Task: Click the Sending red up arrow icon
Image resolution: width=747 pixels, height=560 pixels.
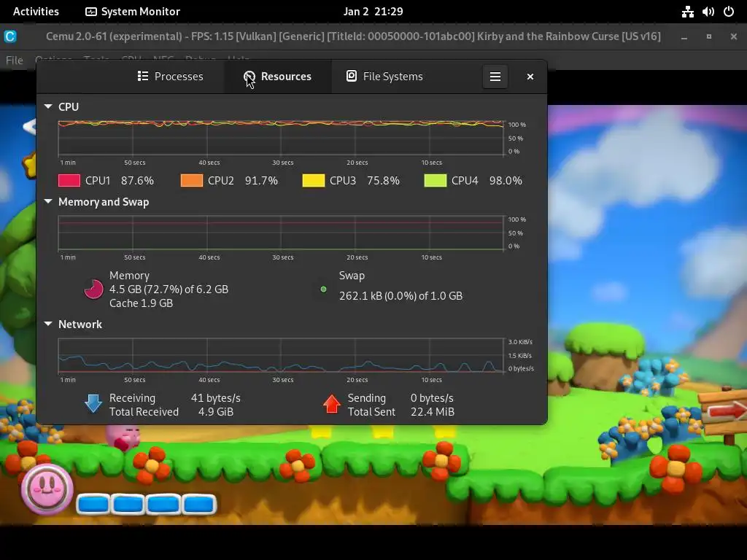Action: (x=332, y=404)
